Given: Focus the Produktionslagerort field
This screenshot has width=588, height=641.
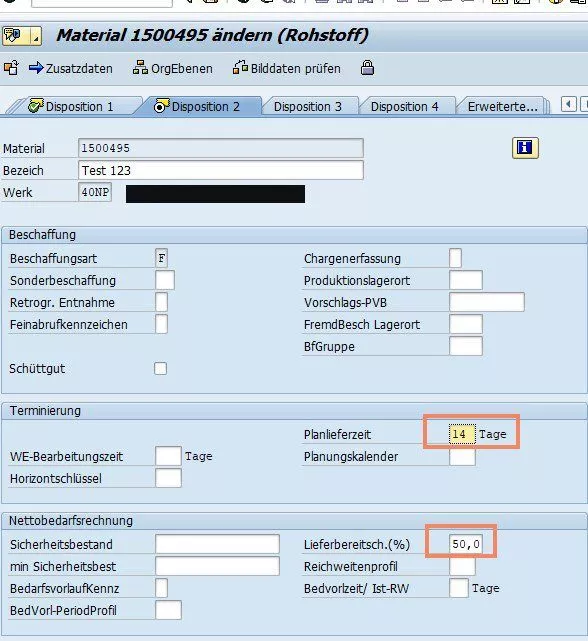Looking at the screenshot, I should pos(466,280).
